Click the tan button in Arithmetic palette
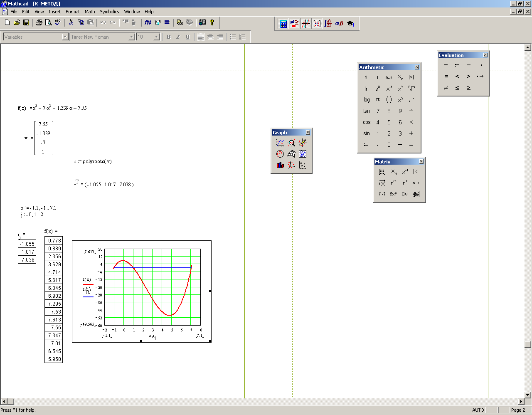The height and width of the screenshot is (415, 532). pos(366,111)
